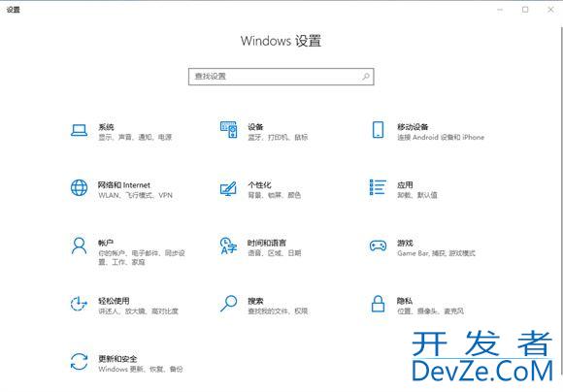Click the 查找我的文件、权限 description
This screenshot has height=392, width=563.
[x=278, y=311]
